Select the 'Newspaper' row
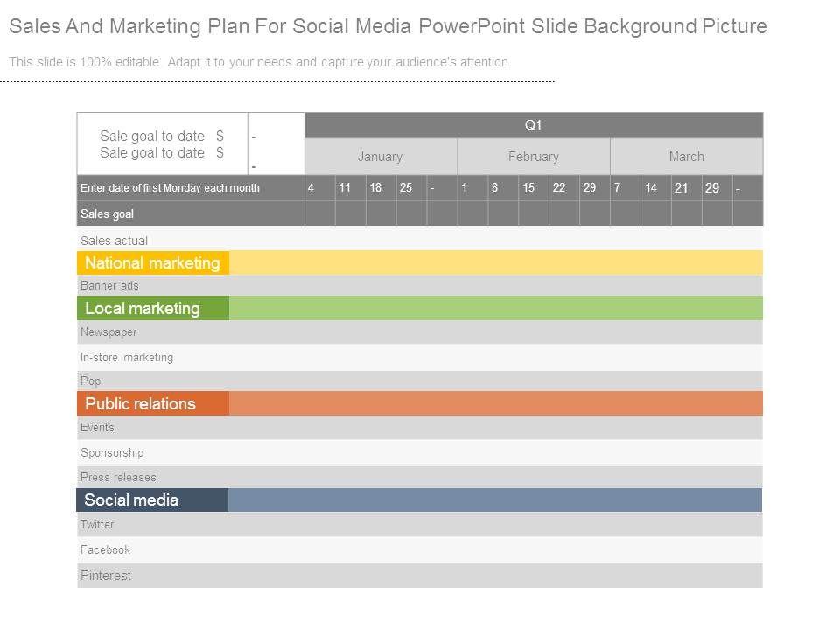This screenshot has height=630, width=840. pyautogui.click(x=420, y=332)
